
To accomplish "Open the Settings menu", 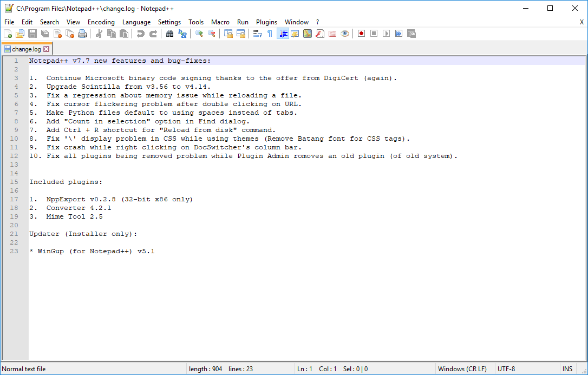I will tap(169, 22).
